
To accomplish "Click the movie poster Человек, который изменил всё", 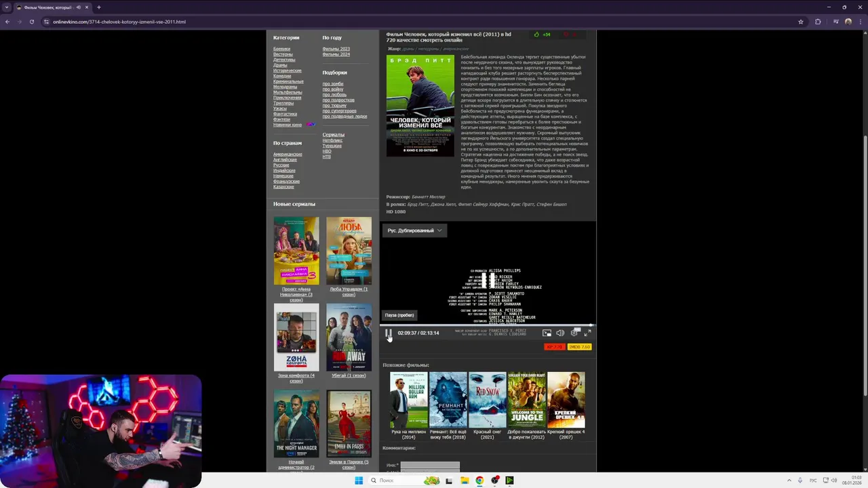I will pyautogui.click(x=420, y=106).
